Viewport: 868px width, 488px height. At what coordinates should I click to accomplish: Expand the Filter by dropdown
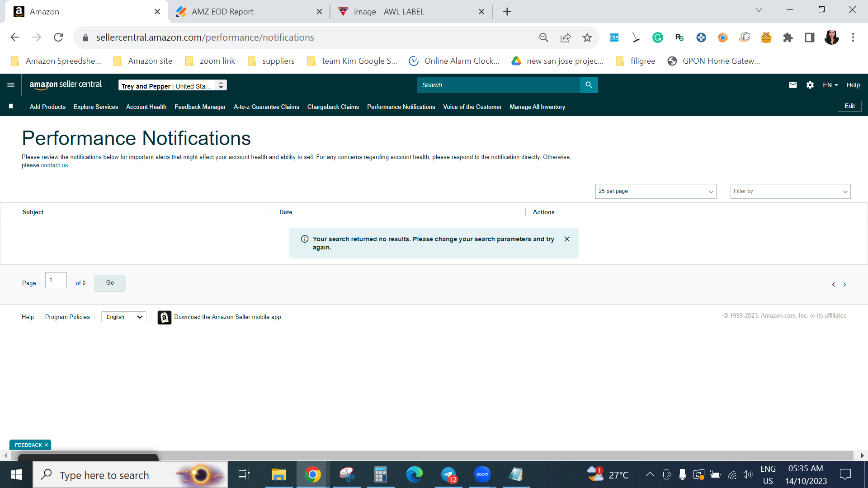(x=790, y=191)
